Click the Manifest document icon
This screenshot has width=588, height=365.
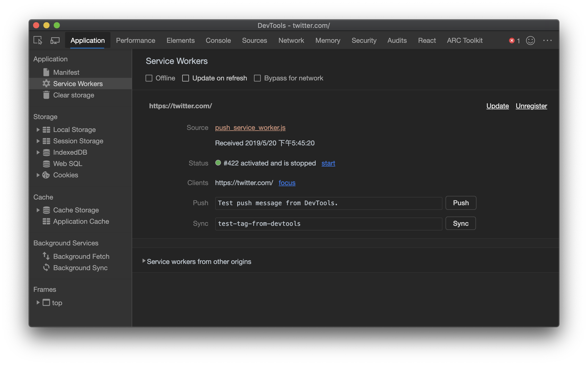46,72
